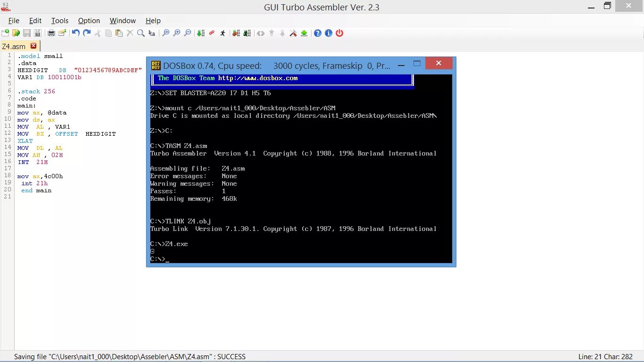The width and height of the screenshot is (644, 362).
Task: Open the Tools menu
Action: (x=60, y=21)
